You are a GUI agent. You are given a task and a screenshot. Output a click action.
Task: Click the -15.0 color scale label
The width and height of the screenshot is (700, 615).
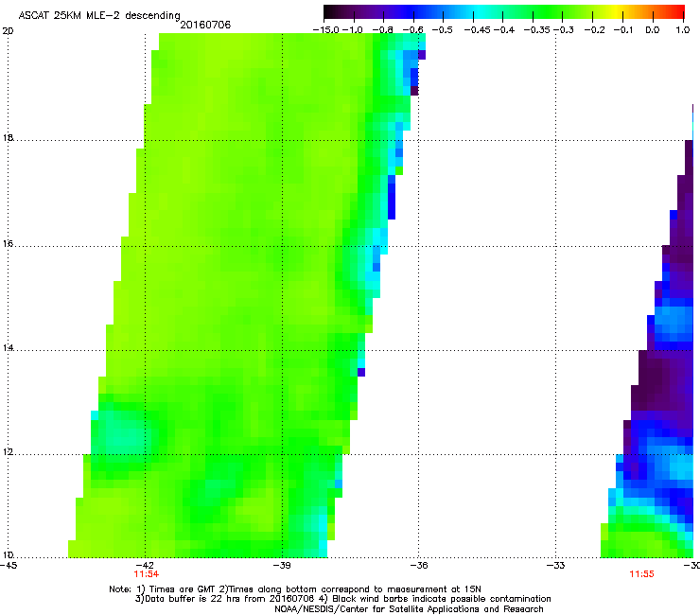pyautogui.click(x=326, y=30)
